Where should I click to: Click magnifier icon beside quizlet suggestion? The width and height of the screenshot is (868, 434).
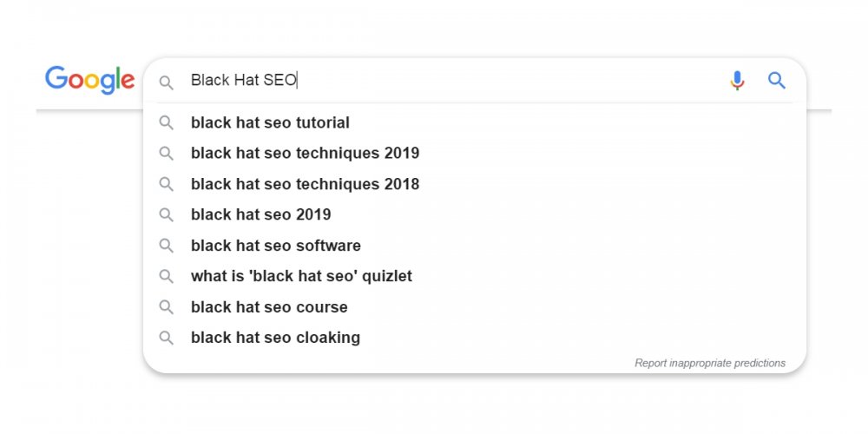click(166, 276)
